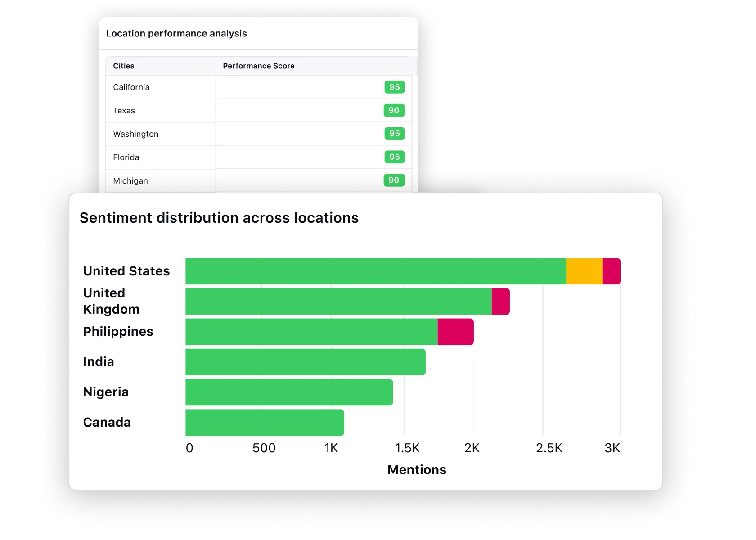Image resolution: width=756 pixels, height=540 pixels.
Task: Click the Sentiment distribution across locations heading
Action: click(220, 218)
